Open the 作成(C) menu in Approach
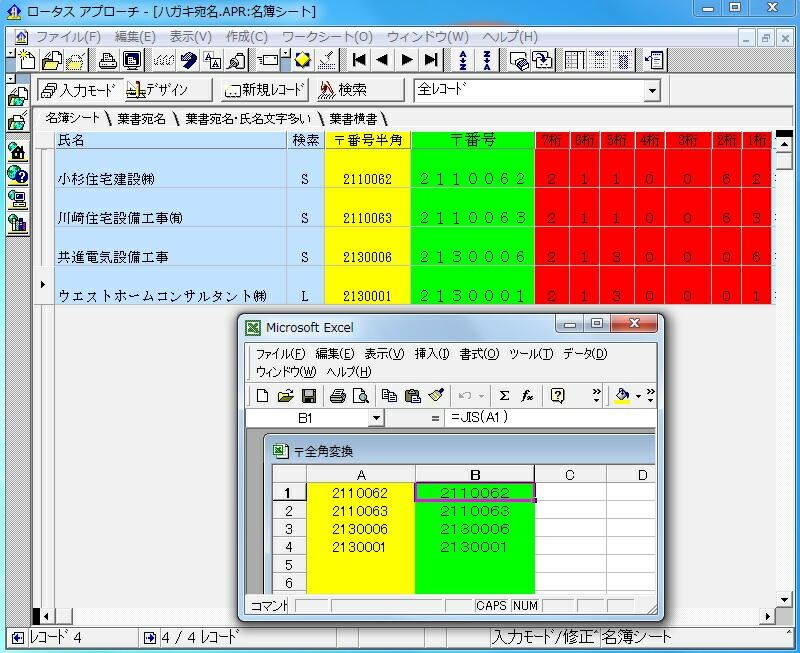The height and width of the screenshot is (653, 800). click(247, 37)
